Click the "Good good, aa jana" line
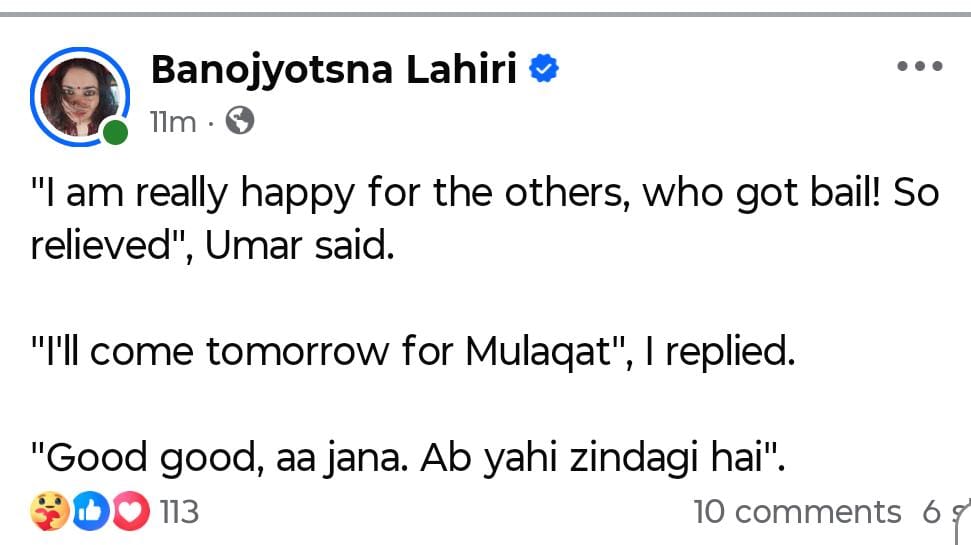The height and width of the screenshot is (545, 971). (x=409, y=458)
